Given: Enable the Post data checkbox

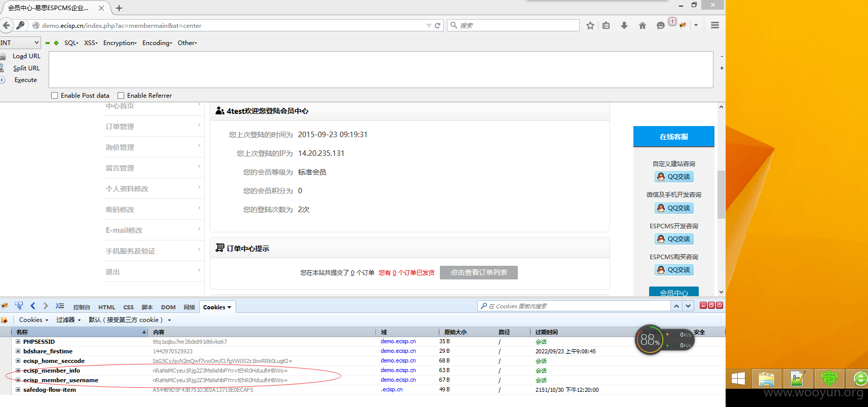Looking at the screenshot, I should coord(55,96).
